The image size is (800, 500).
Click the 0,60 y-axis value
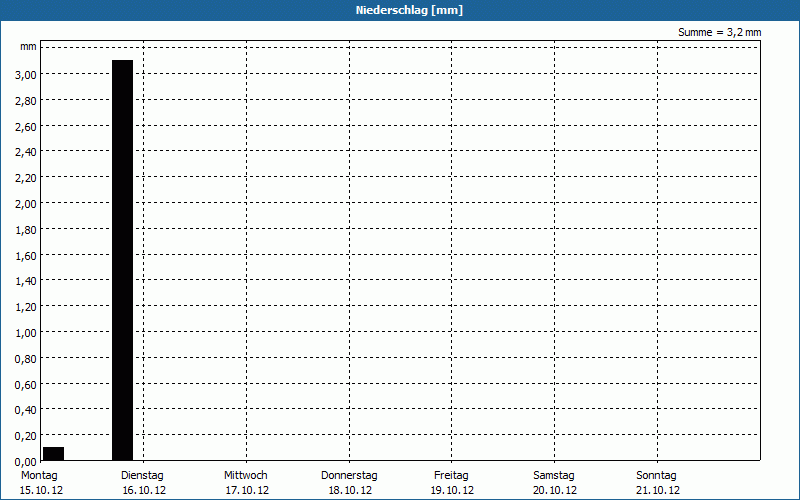26,385
